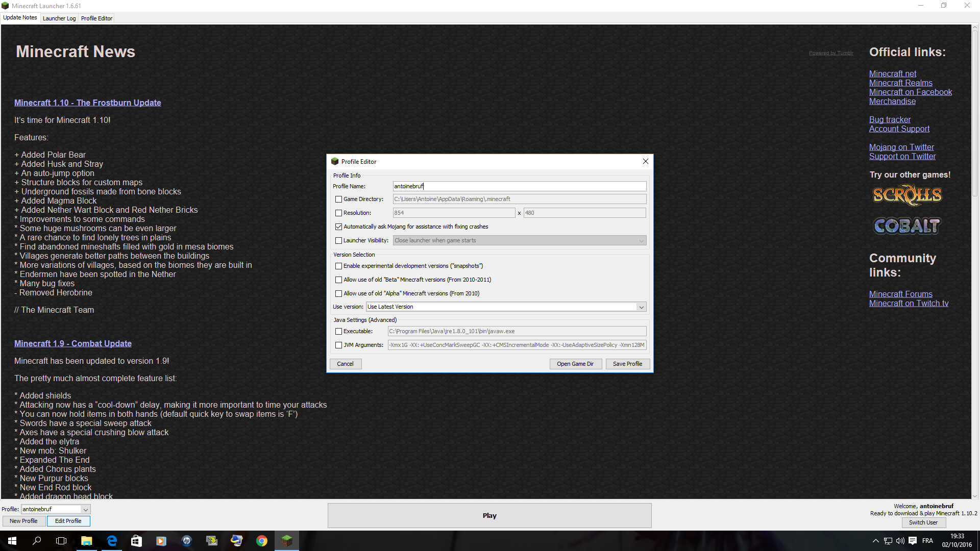The image size is (980, 551).
Task: Open File Explorer from the taskbar
Action: (x=87, y=541)
